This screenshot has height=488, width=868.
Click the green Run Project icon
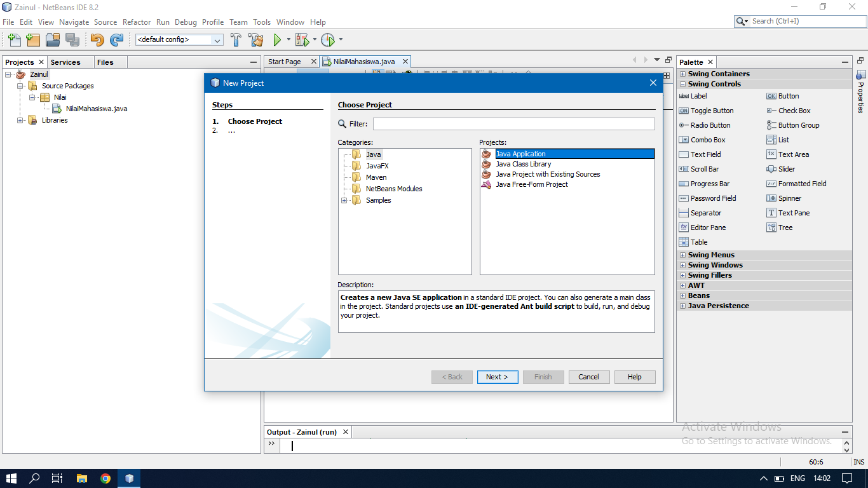tap(277, 40)
